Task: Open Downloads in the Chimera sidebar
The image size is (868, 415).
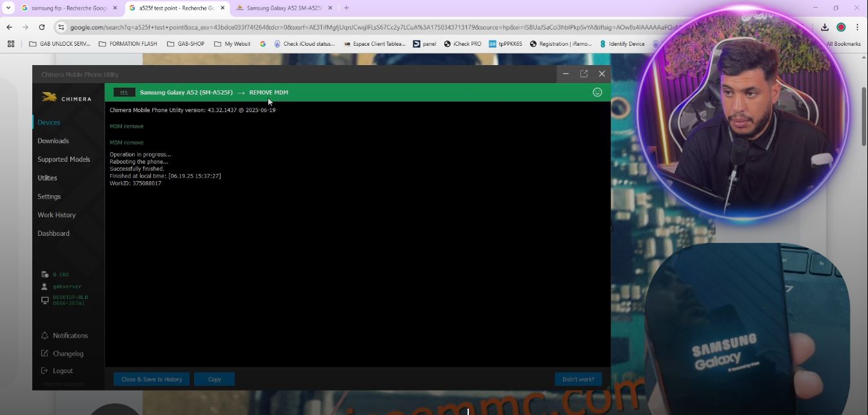Action: (53, 140)
